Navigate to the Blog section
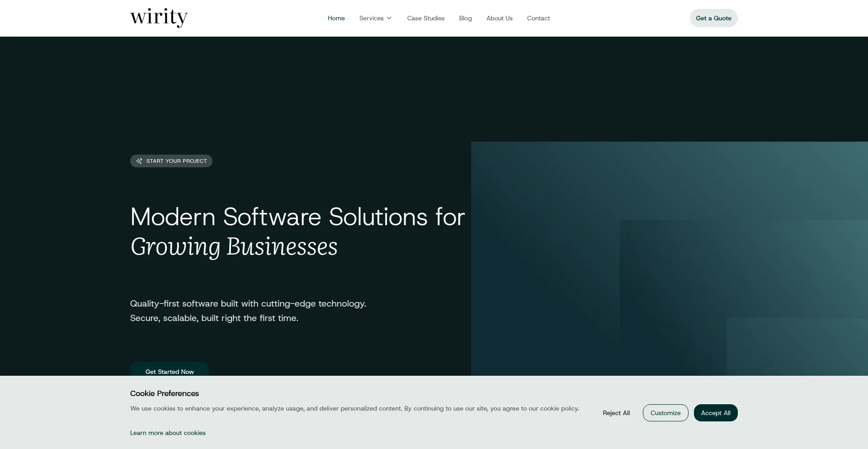 (465, 18)
